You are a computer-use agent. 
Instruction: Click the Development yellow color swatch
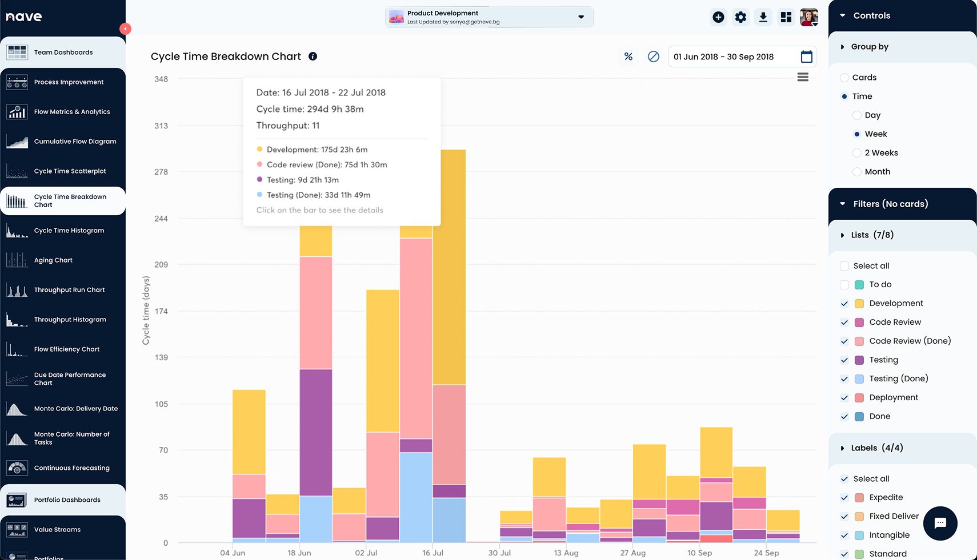[x=858, y=303]
